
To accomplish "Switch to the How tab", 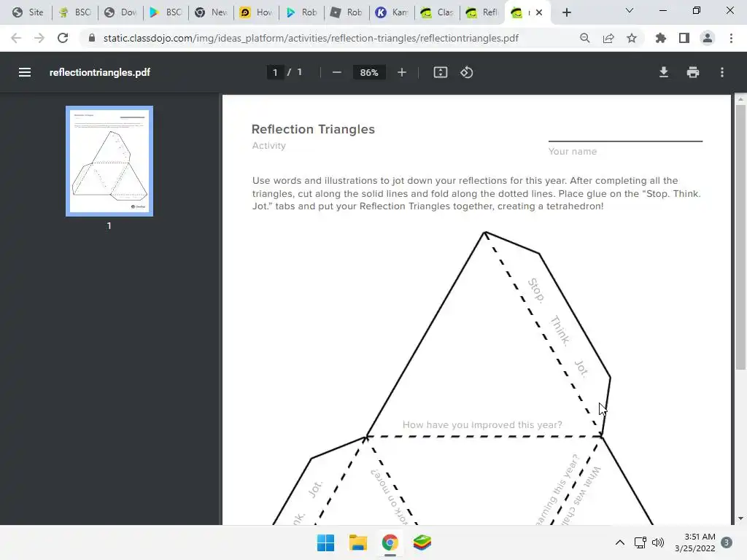I will (257, 12).
